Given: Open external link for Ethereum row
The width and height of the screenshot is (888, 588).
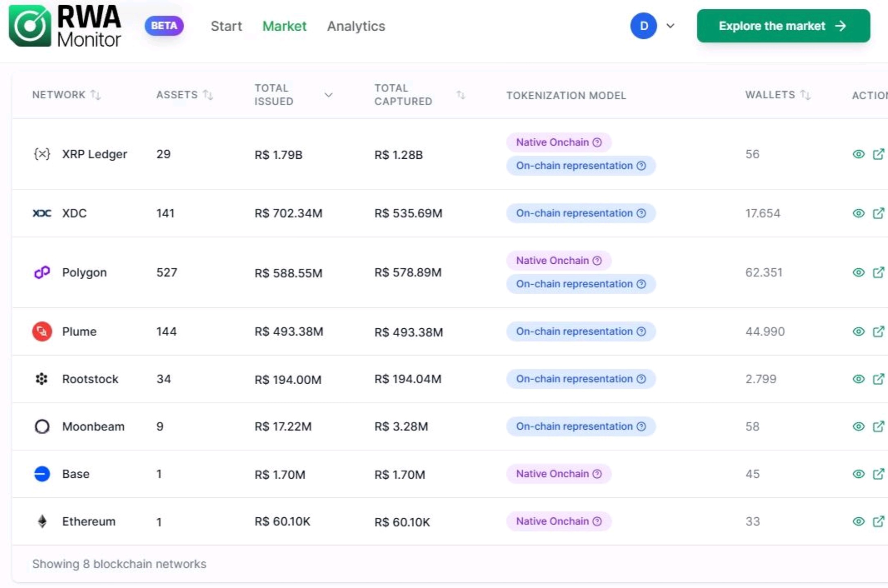Looking at the screenshot, I should pyautogui.click(x=878, y=521).
